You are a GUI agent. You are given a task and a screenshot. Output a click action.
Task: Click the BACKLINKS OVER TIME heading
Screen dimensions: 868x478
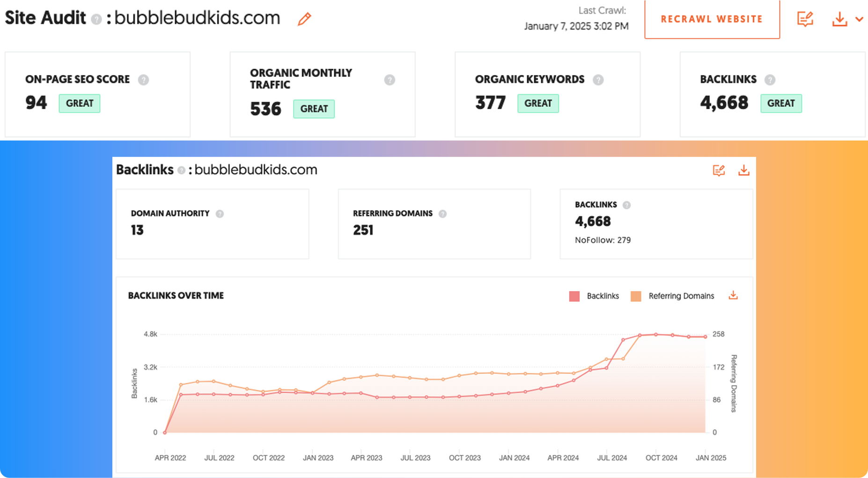pos(176,296)
